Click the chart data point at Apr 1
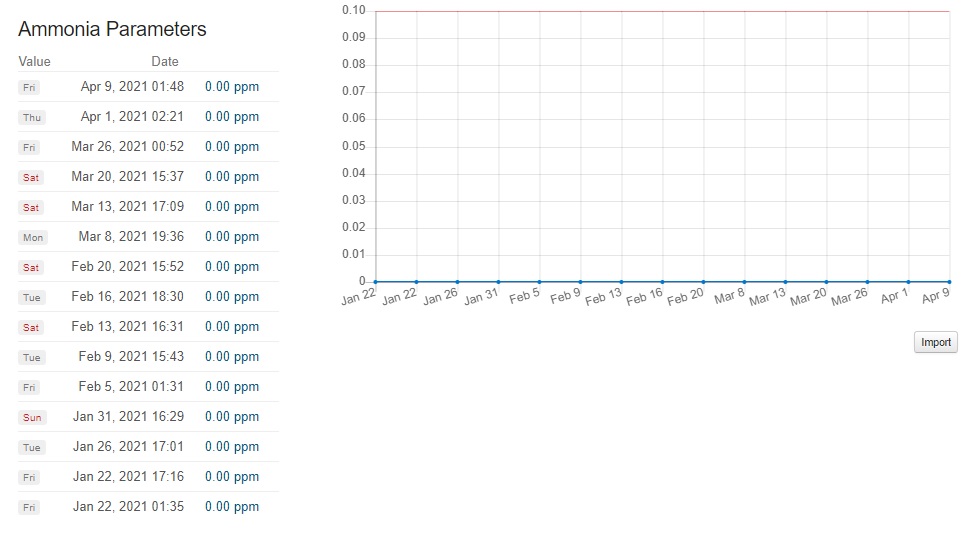973x536 pixels. (908, 282)
